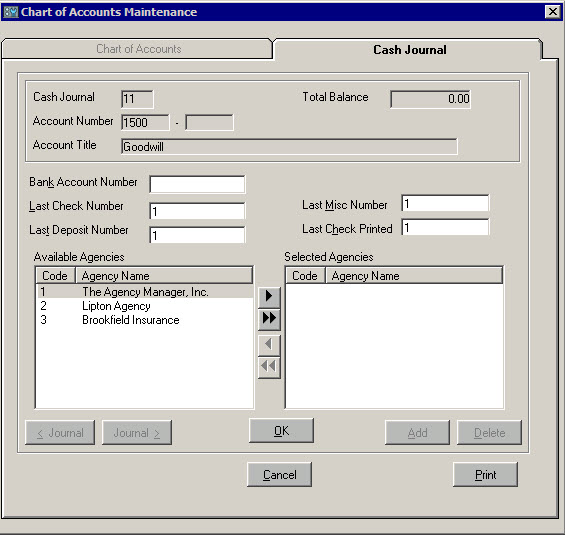Click the app icon in the title bar
Image resolution: width=565 pixels, height=535 pixels.
click(10, 12)
